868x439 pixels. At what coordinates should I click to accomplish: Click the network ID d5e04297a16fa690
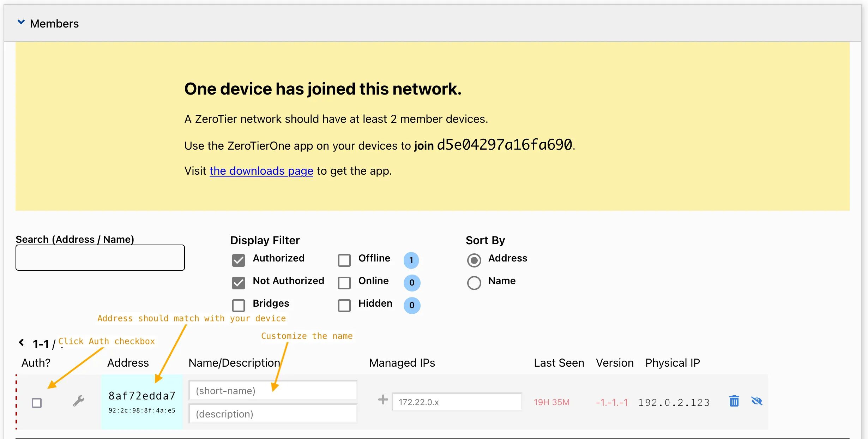coord(505,145)
